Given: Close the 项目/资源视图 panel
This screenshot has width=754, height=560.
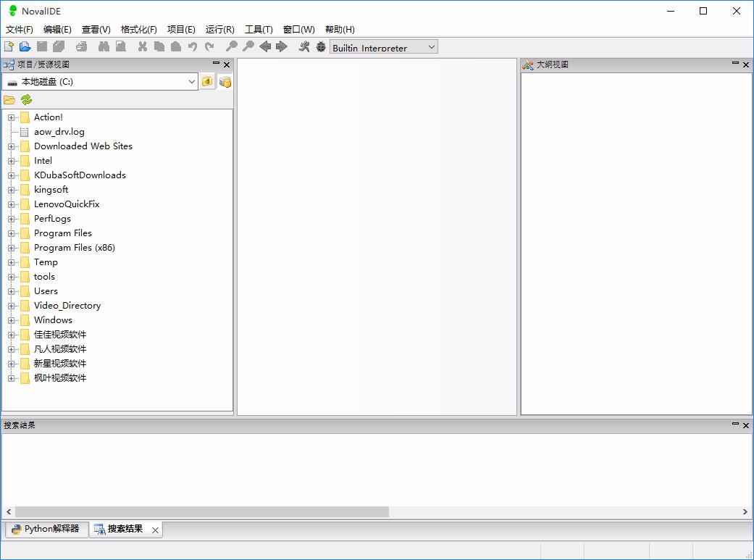Looking at the screenshot, I should [x=227, y=64].
